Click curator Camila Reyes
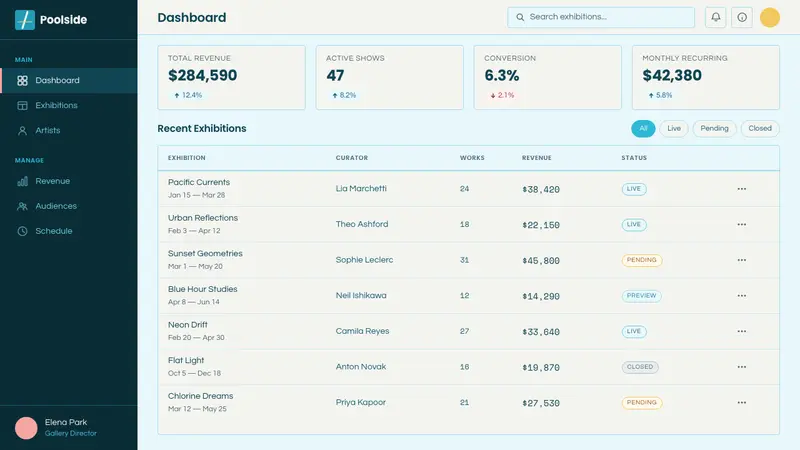Image resolution: width=800 pixels, height=450 pixels. coord(362,331)
